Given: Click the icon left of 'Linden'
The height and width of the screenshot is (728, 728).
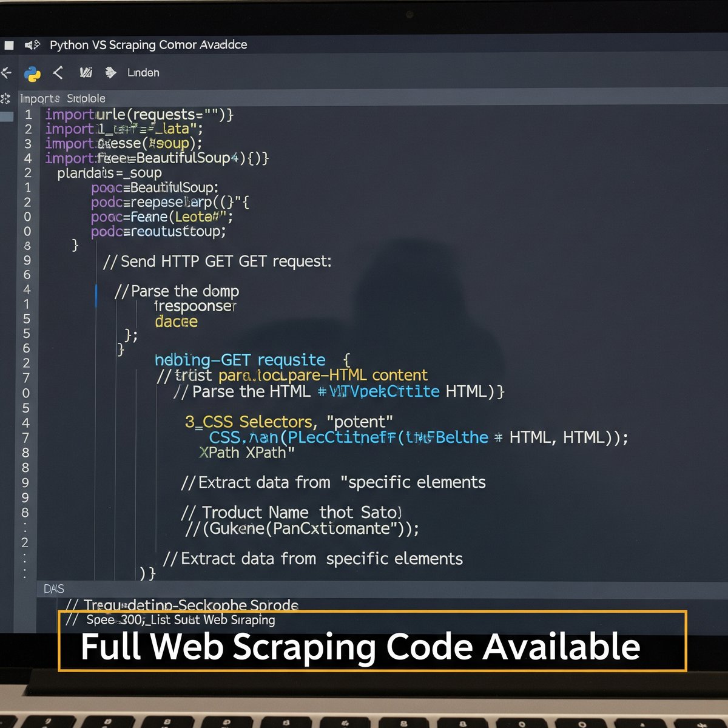Looking at the screenshot, I should pos(110,73).
